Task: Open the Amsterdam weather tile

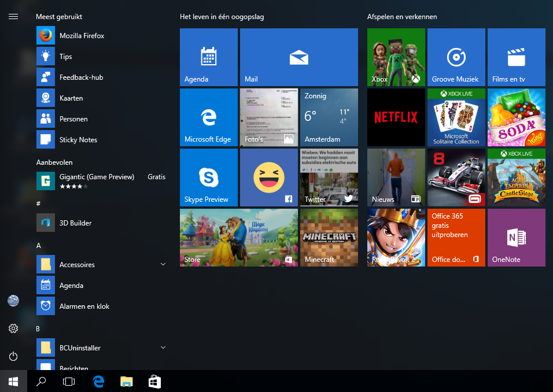Action: tap(329, 117)
